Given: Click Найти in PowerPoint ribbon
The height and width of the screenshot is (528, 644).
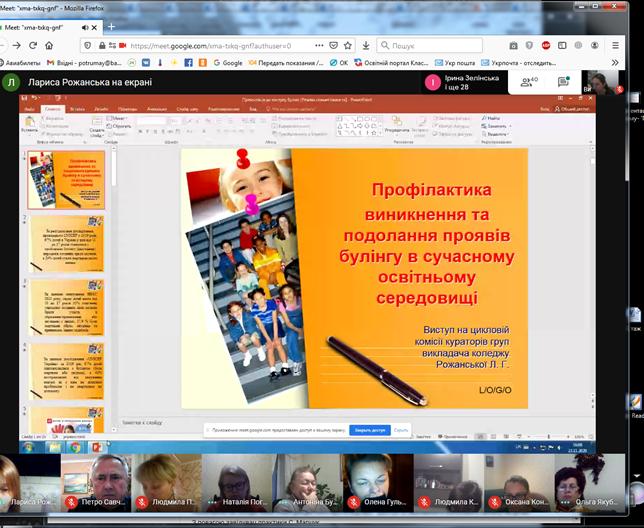Looking at the screenshot, I should [491, 118].
